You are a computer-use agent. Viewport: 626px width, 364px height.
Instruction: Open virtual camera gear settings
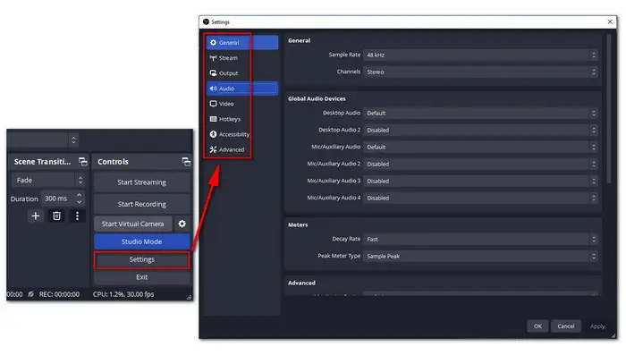[182, 224]
